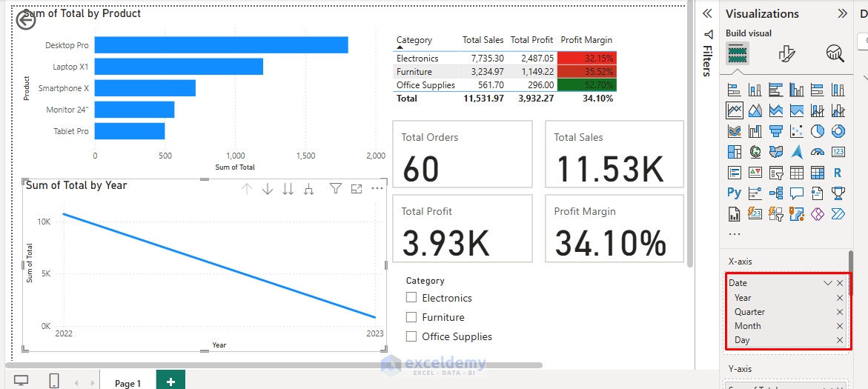Select the Treemap visual

pos(735,152)
